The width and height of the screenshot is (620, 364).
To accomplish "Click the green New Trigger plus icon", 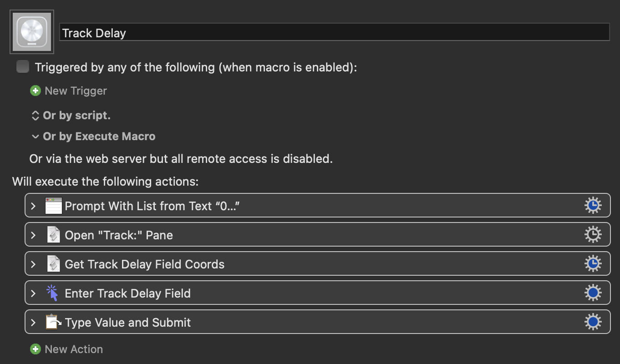I will (x=35, y=91).
